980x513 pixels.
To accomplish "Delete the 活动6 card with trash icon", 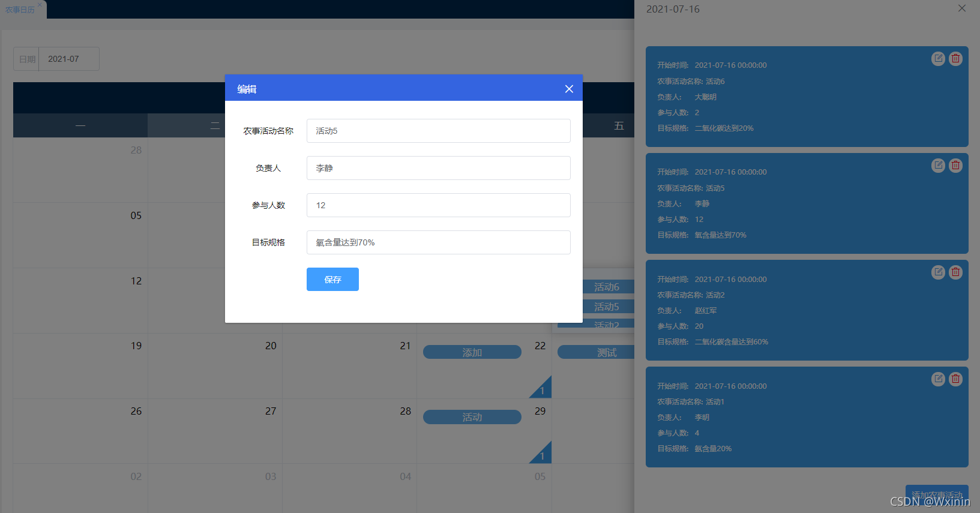I will click(x=955, y=58).
